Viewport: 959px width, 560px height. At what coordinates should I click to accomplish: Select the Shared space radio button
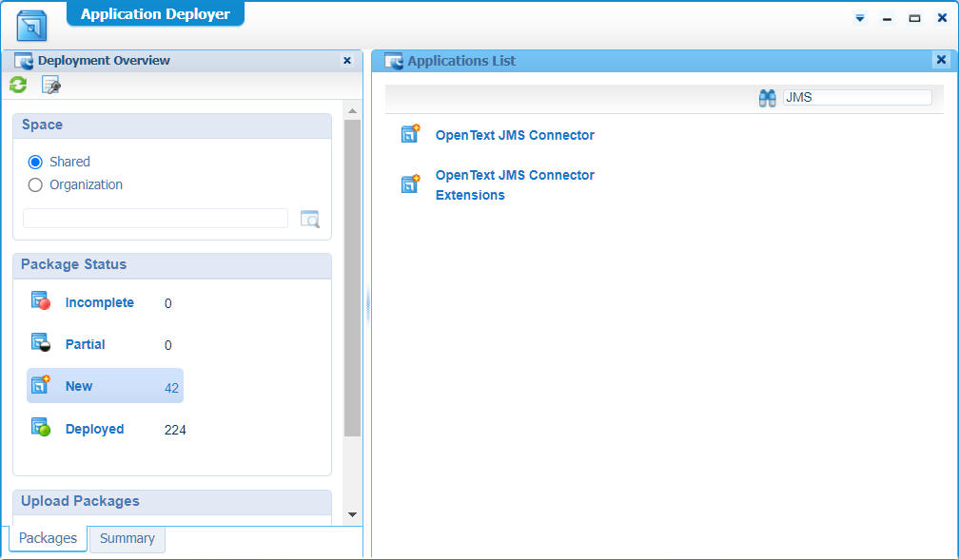coord(36,162)
